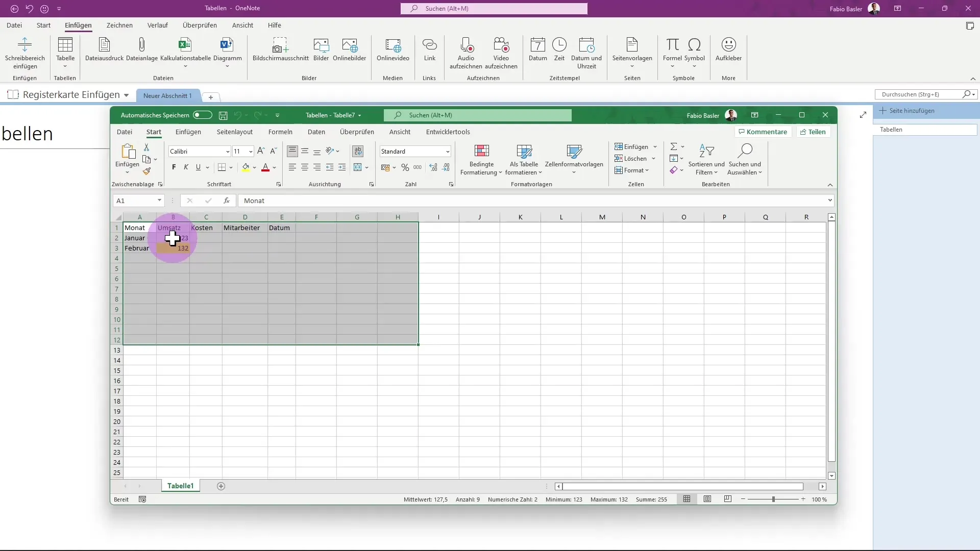The image size is (980, 551).
Task: Click Dateianlage paperclip icon
Action: (142, 45)
